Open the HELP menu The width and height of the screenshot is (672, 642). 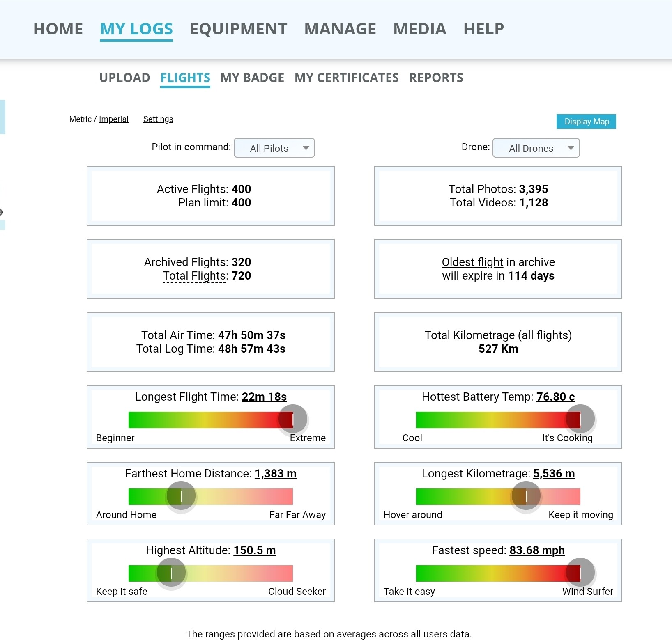pos(483,29)
